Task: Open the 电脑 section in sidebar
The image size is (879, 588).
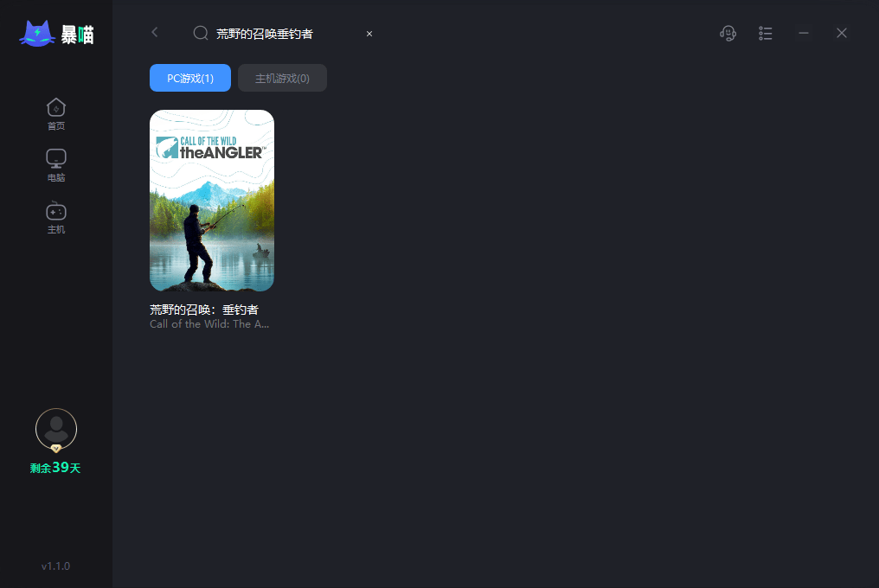Action: [x=56, y=165]
